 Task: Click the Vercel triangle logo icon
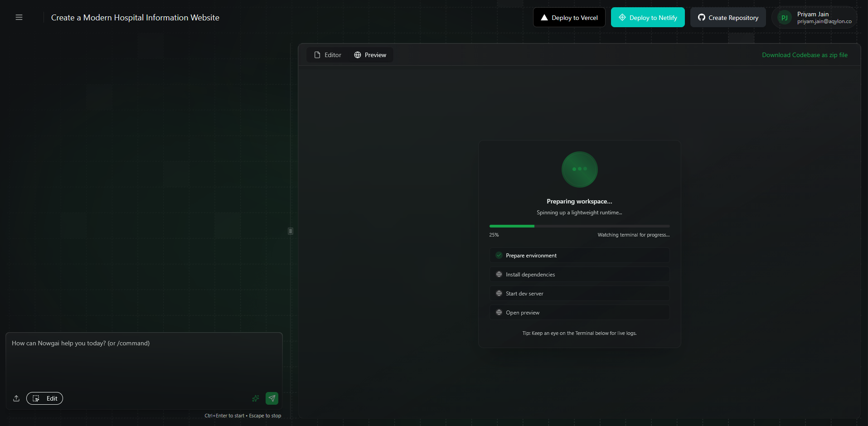pyautogui.click(x=543, y=17)
